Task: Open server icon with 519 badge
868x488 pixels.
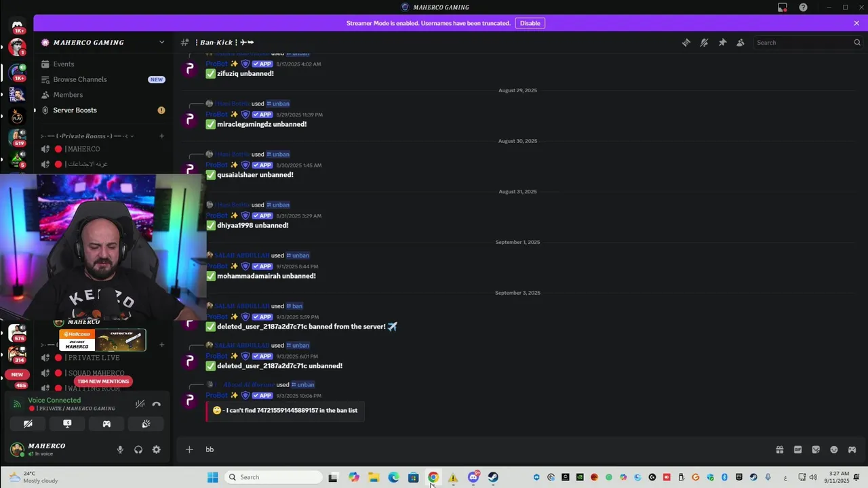Action: coord(17,138)
